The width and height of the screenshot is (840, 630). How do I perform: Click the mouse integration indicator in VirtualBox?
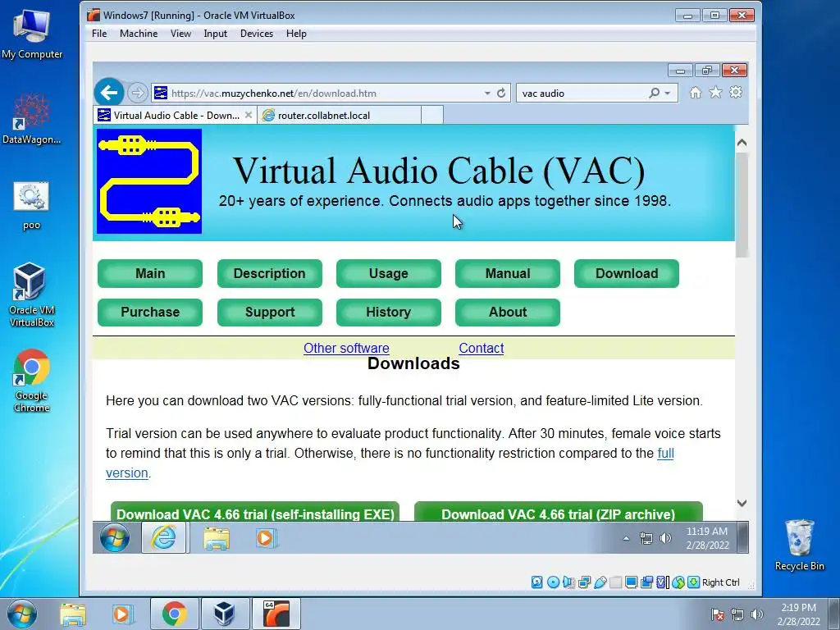pos(678,582)
